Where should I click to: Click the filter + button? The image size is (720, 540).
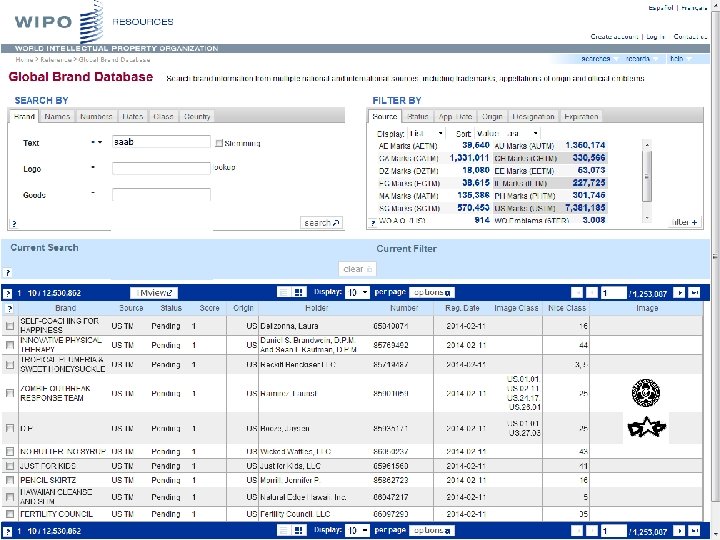(684, 222)
